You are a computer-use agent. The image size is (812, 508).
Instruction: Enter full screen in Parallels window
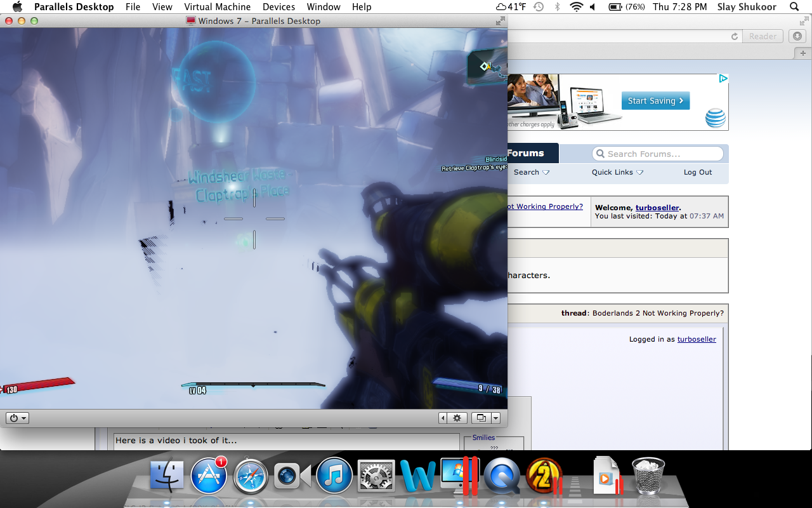click(500, 21)
